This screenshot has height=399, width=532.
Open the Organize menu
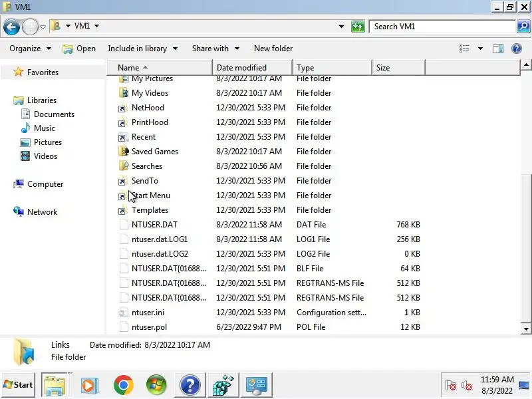click(x=30, y=49)
